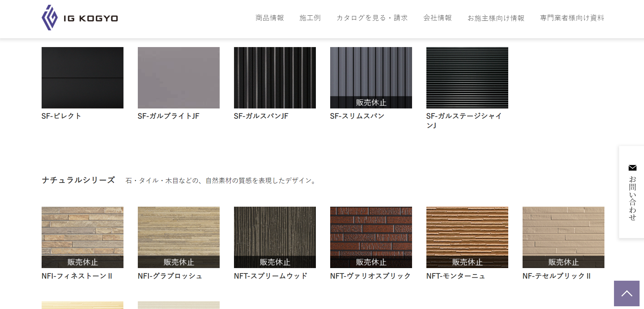Click the natural series description text
644x309 pixels.
[222, 180]
